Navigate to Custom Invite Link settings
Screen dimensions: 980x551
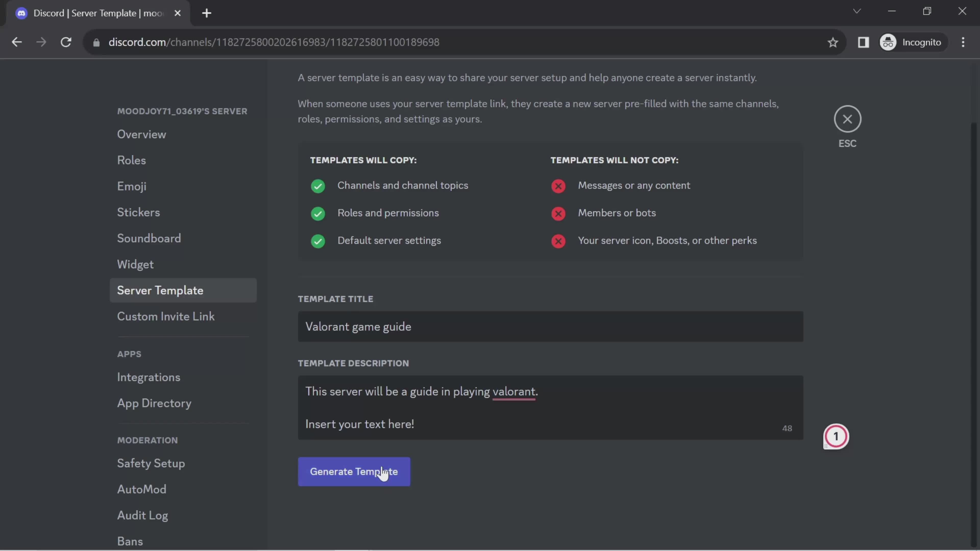(166, 316)
